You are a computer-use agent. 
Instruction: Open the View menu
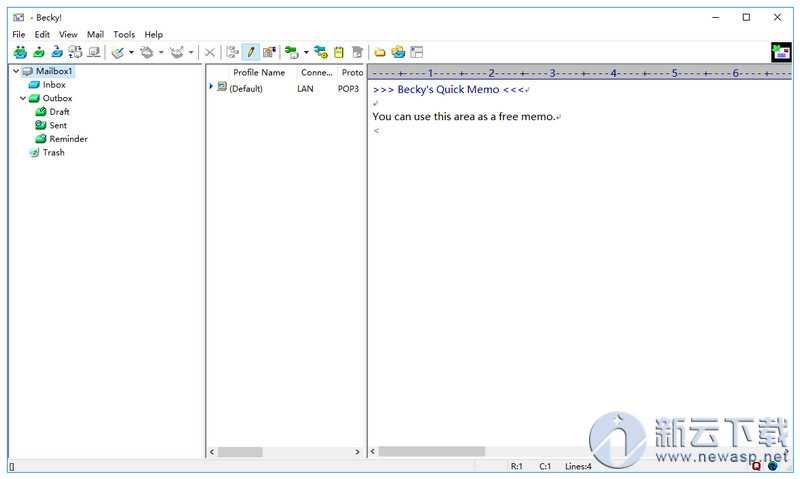(x=68, y=34)
